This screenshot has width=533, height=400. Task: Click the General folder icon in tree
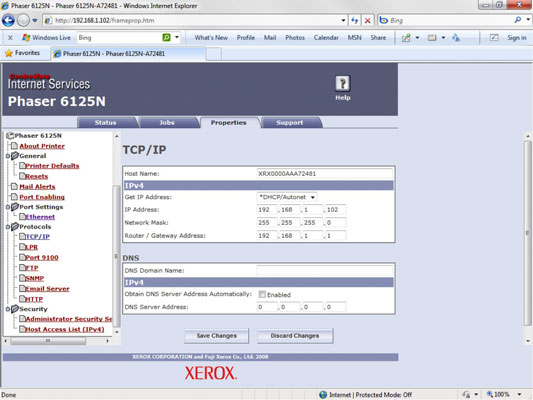[x=15, y=156]
